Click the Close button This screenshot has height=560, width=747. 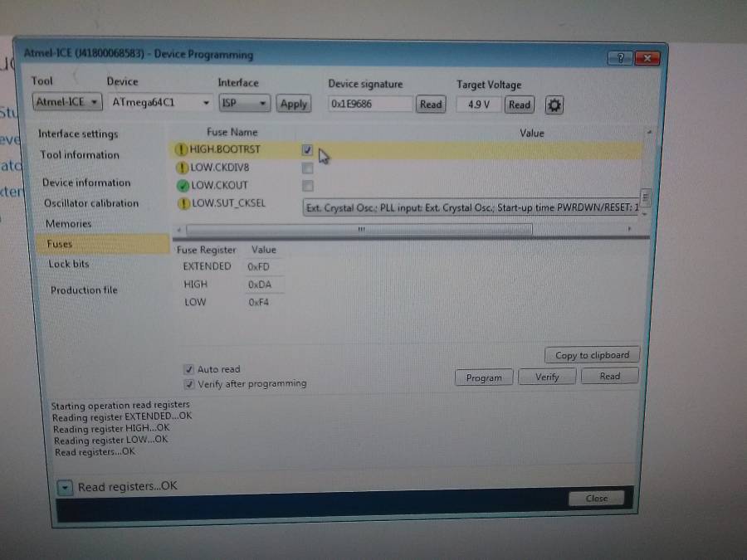pos(597,498)
